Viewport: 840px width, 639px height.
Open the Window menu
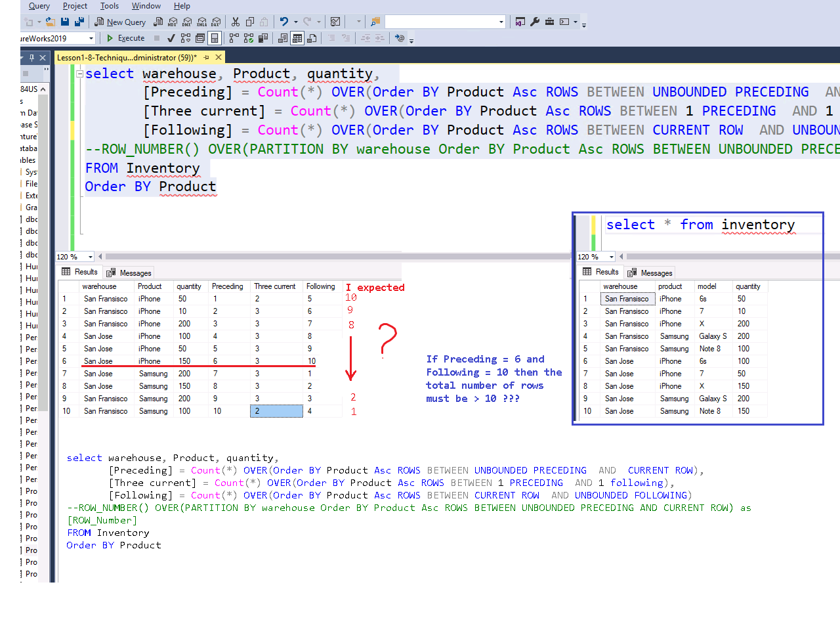click(x=146, y=6)
